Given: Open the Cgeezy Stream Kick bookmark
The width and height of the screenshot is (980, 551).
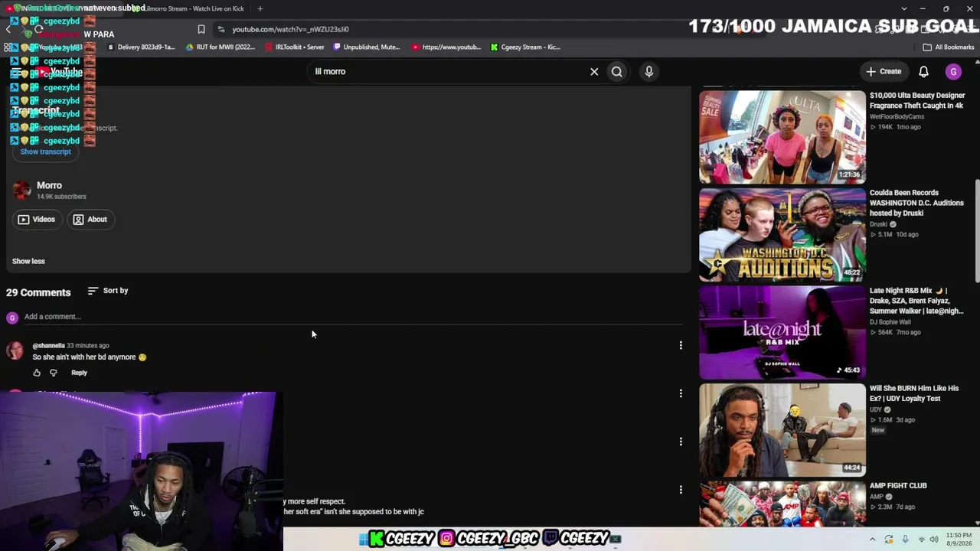Looking at the screenshot, I should [525, 47].
